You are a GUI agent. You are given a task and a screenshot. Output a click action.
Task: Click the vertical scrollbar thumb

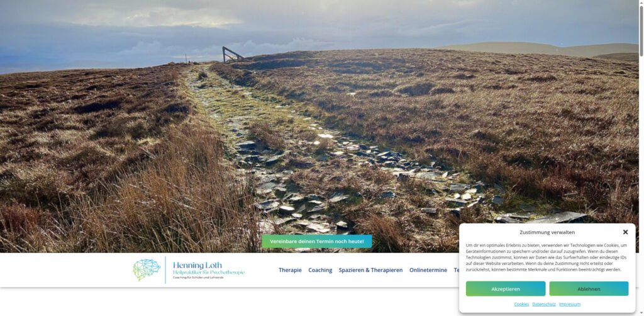click(x=641, y=31)
